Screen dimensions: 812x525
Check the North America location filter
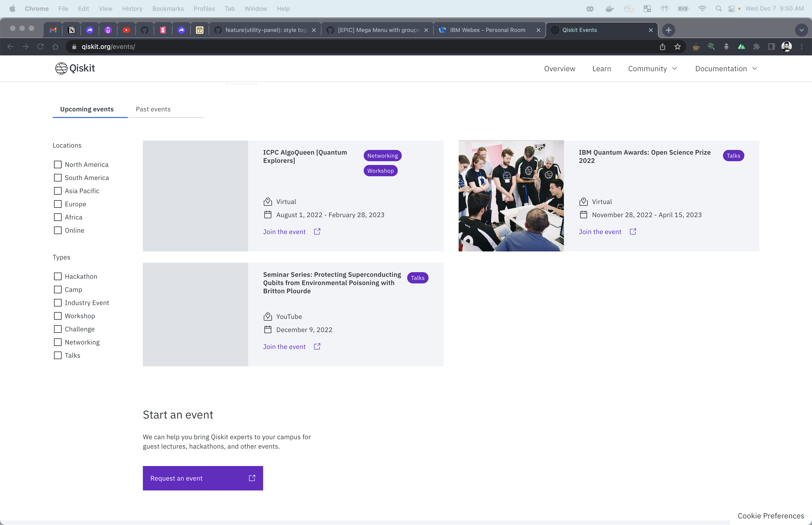[58, 165]
